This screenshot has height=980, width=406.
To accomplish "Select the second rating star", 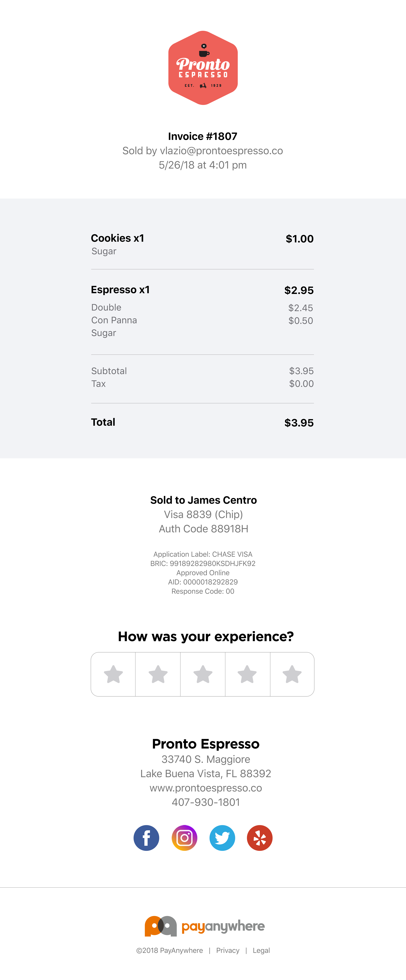I will (x=158, y=674).
